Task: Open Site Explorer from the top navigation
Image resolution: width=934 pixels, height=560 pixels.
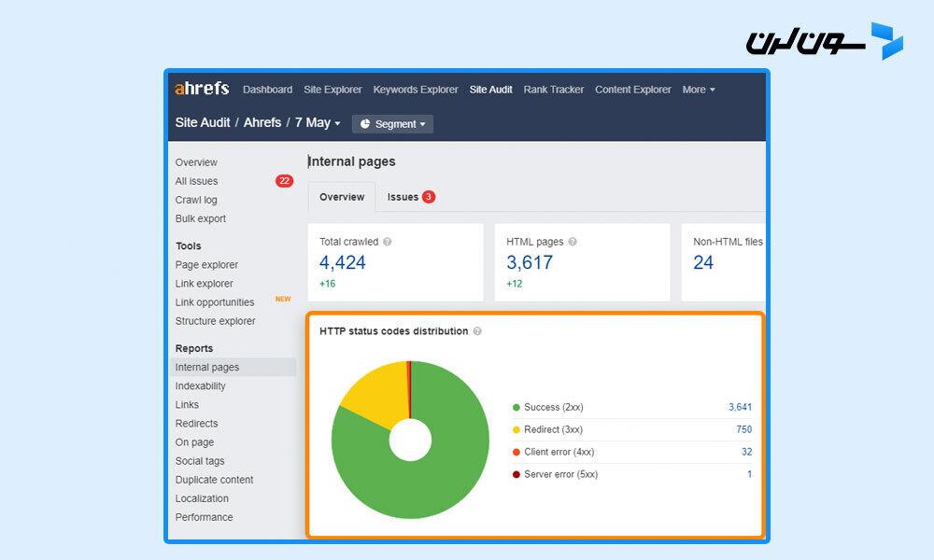Action: tap(333, 90)
